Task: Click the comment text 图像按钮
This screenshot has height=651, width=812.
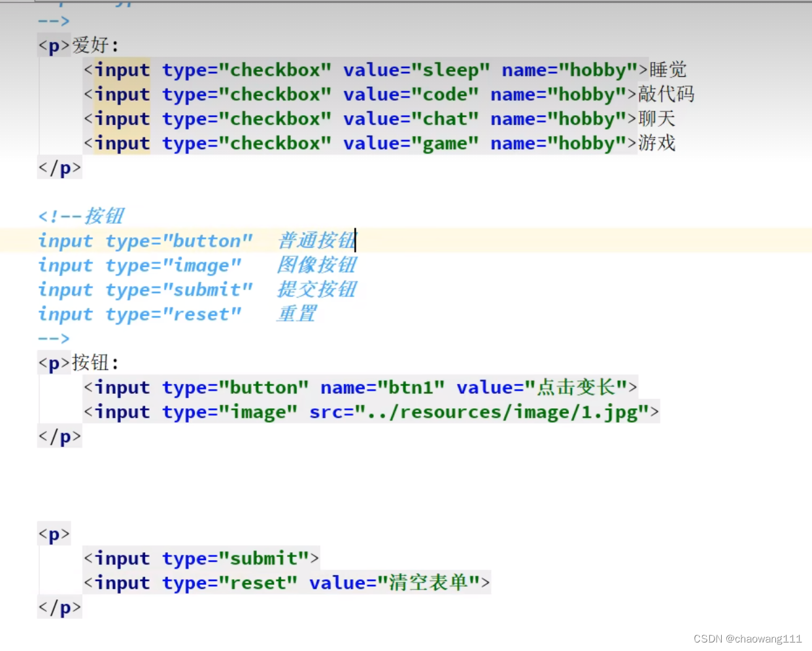Action: (x=316, y=265)
